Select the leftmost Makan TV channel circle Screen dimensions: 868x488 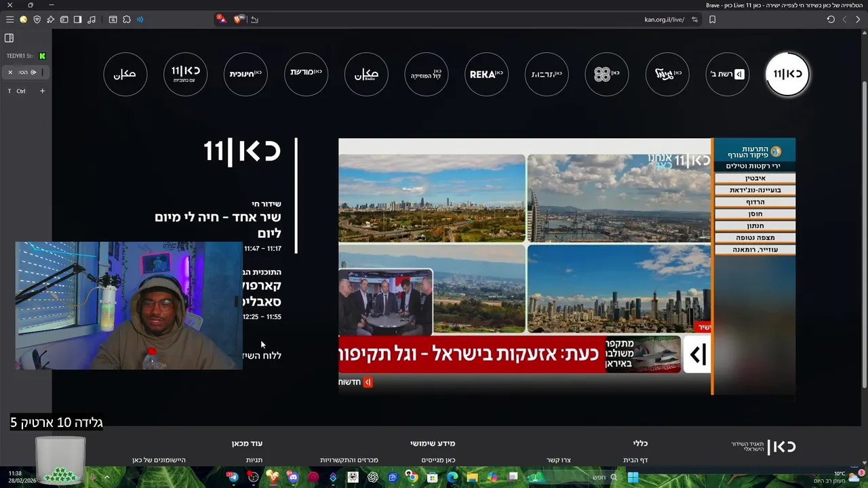125,74
